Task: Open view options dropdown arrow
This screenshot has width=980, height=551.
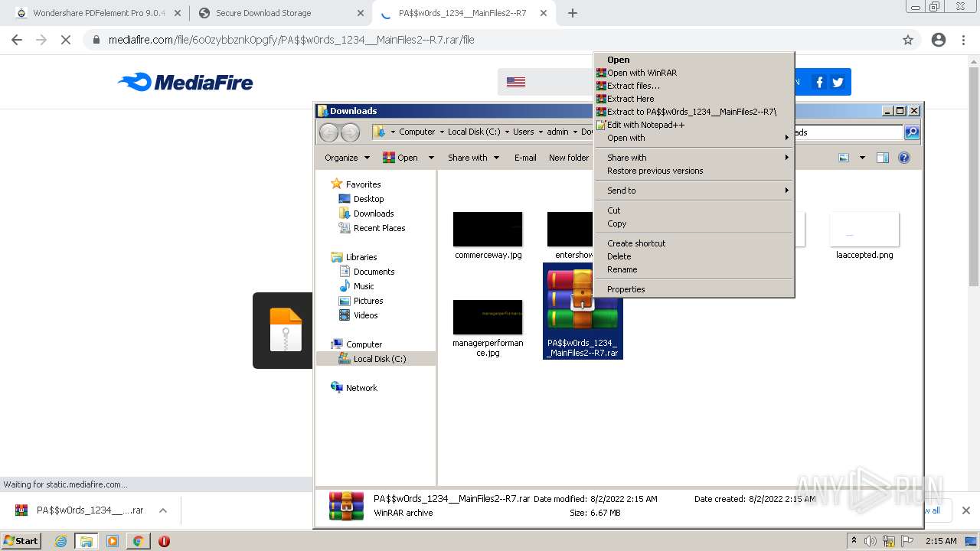Action: pyautogui.click(x=862, y=158)
